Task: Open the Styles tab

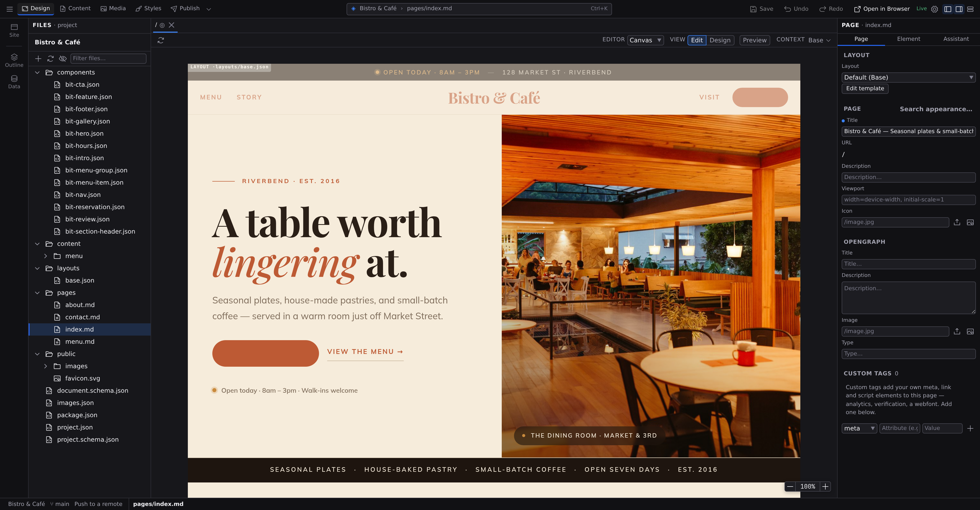Action: [148, 8]
